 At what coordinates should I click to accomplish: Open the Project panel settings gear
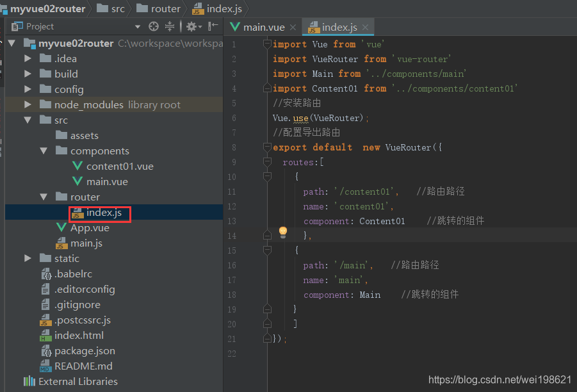point(191,26)
